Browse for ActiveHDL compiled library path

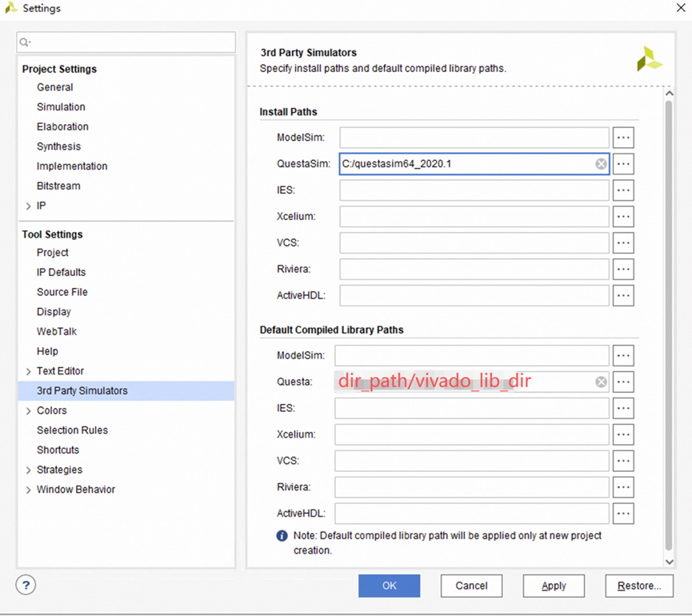[623, 514]
